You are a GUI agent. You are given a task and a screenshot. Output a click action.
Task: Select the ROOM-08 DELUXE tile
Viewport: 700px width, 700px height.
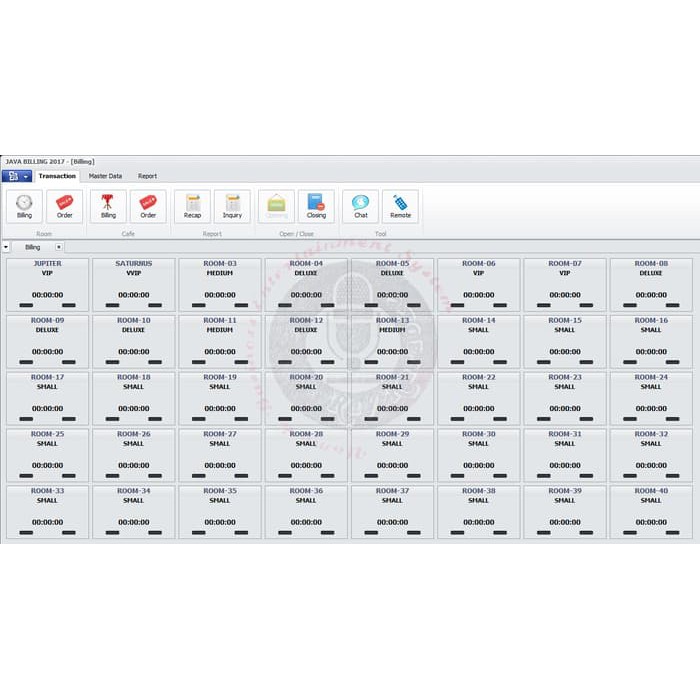pyautogui.click(x=651, y=284)
